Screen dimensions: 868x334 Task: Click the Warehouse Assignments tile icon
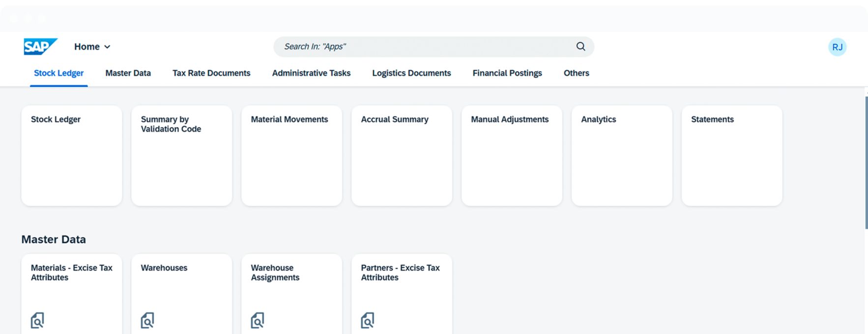click(x=258, y=320)
